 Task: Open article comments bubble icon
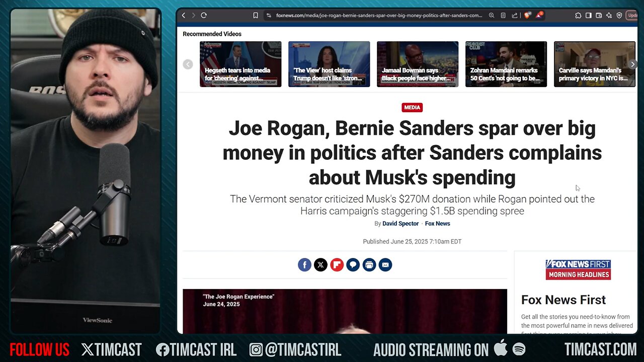click(x=353, y=264)
